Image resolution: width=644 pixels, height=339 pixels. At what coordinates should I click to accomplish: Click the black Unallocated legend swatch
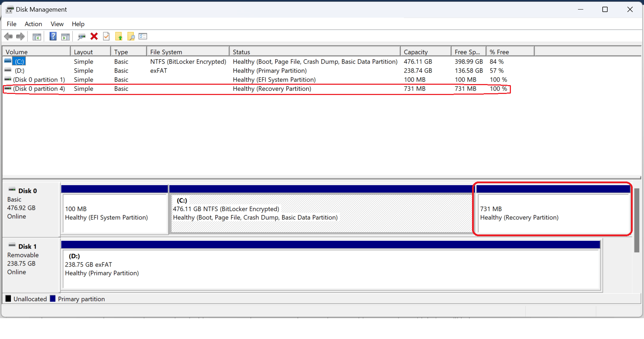coord(8,299)
